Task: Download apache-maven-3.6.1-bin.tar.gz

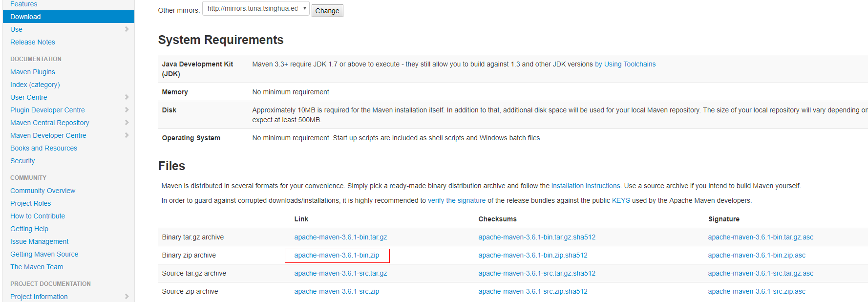Action: click(340, 237)
